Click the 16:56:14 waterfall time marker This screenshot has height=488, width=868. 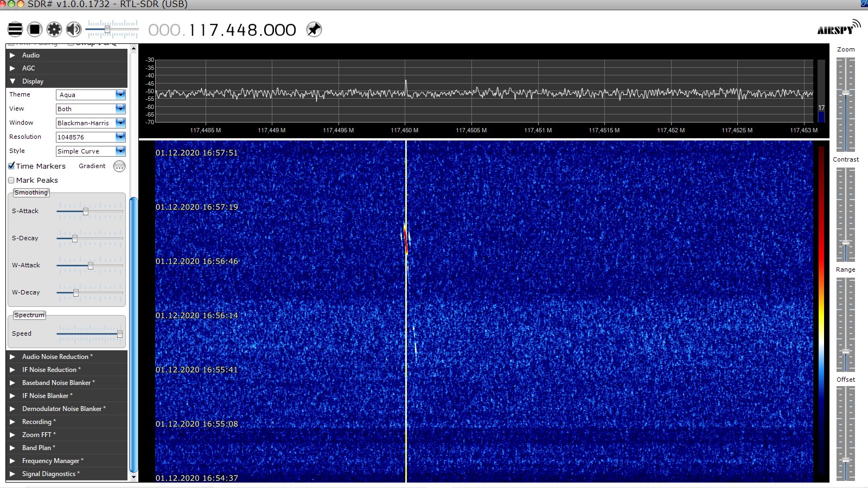click(x=197, y=316)
